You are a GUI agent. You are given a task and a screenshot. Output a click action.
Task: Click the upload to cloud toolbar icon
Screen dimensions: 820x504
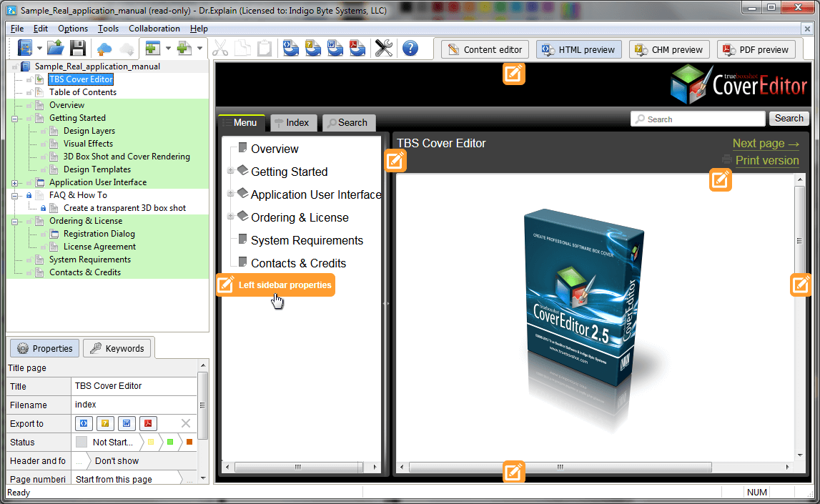(104, 49)
